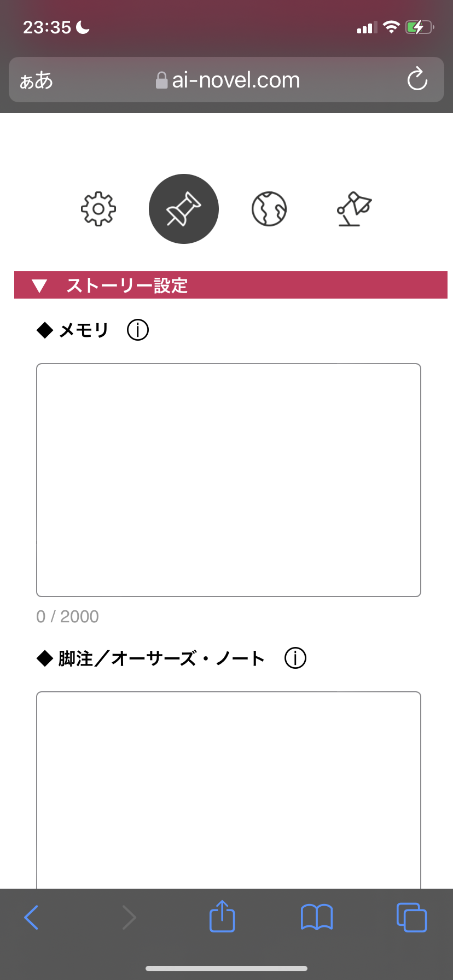The image size is (453, 980).
Task: Reload the ai-novel.com page
Action: coord(417,80)
